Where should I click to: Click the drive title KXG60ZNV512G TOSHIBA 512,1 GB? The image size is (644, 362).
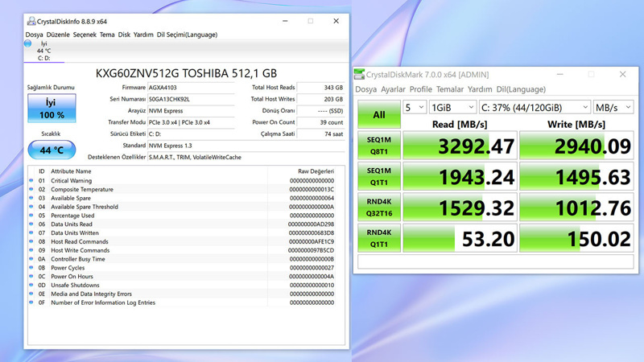pyautogui.click(x=186, y=73)
